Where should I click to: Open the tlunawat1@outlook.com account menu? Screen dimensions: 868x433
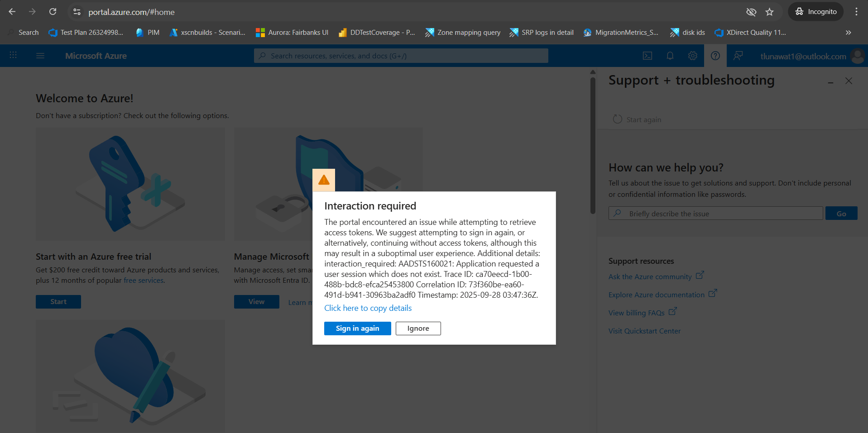click(x=803, y=56)
